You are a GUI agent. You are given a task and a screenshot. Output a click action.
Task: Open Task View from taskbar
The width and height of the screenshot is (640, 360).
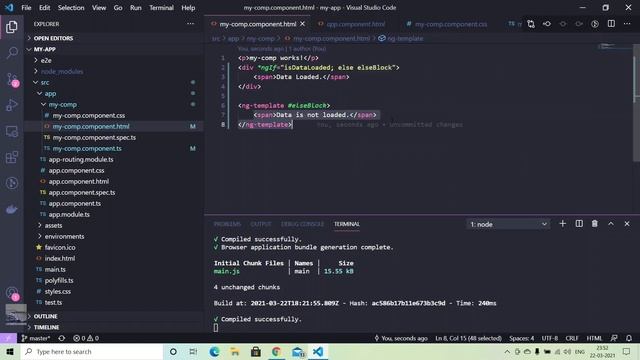pos(193,351)
